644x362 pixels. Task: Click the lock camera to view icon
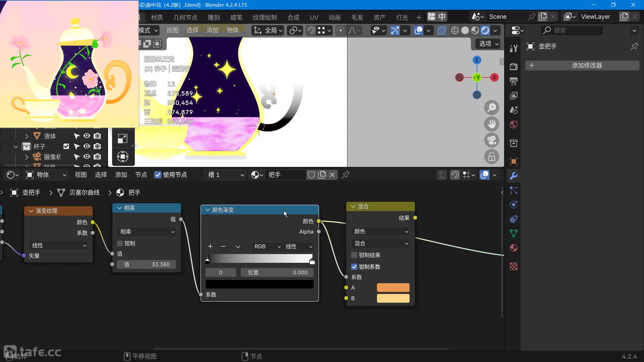492,157
